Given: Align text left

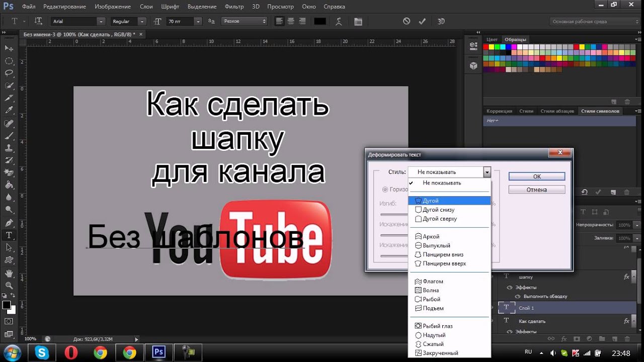Looking at the screenshot, I should point(280,21).
